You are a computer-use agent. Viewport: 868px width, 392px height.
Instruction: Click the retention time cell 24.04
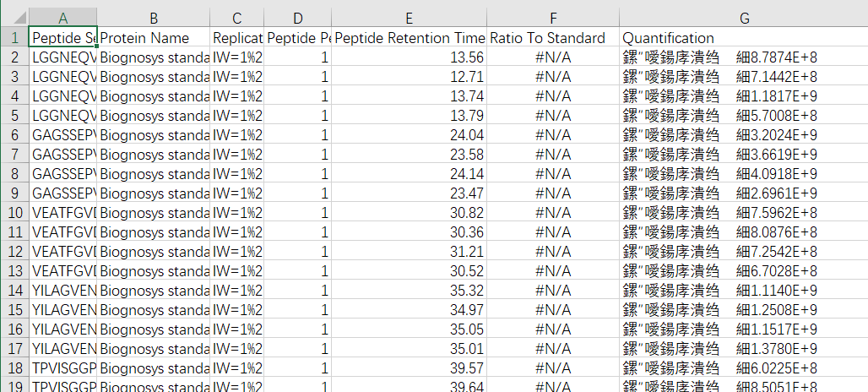click(410, 135)
